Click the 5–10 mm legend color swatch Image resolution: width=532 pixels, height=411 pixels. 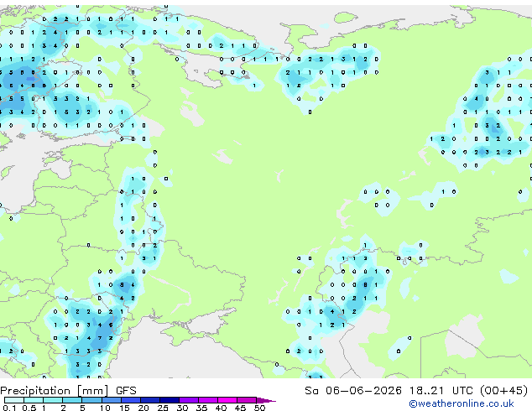click(91, 400)
